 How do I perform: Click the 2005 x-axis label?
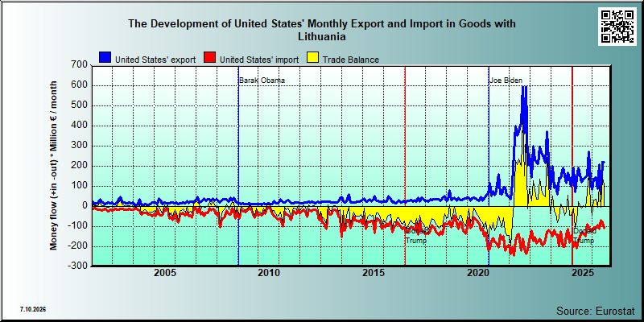click(x=164, y=273)
